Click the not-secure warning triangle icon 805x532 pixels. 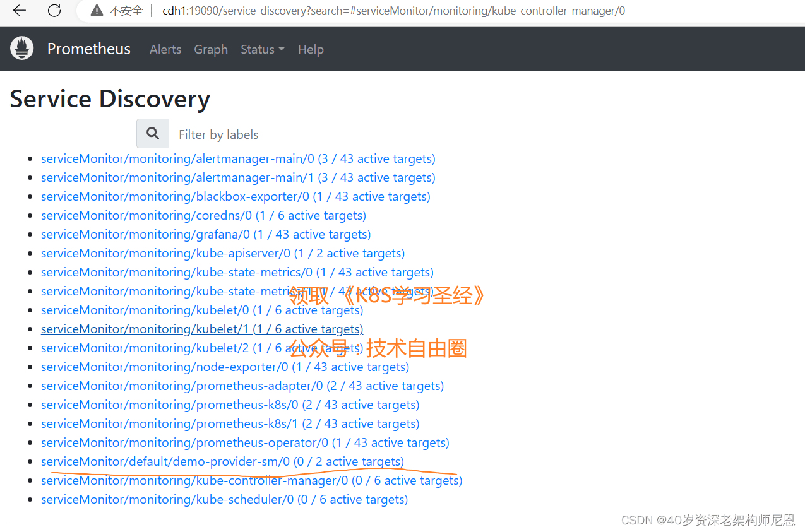click(97, 11)
